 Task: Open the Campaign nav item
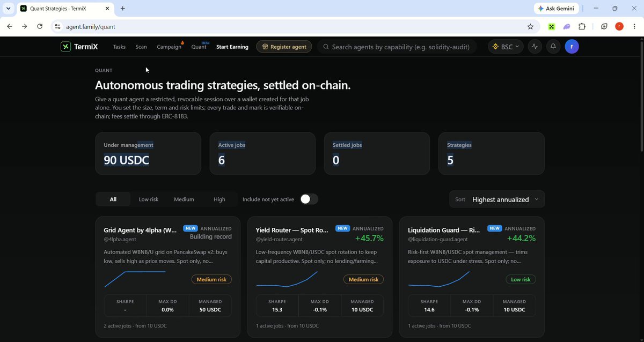point(170,47)
